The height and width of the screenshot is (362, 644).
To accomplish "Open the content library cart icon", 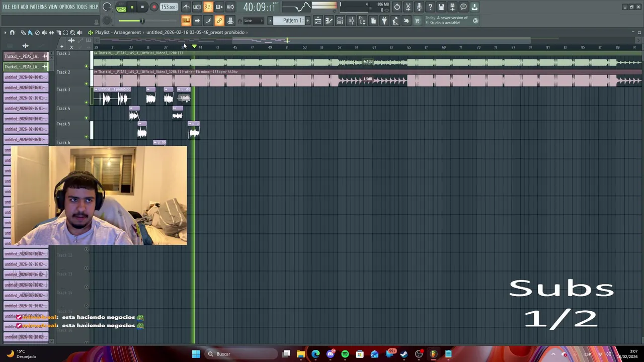I will [417, 21].
